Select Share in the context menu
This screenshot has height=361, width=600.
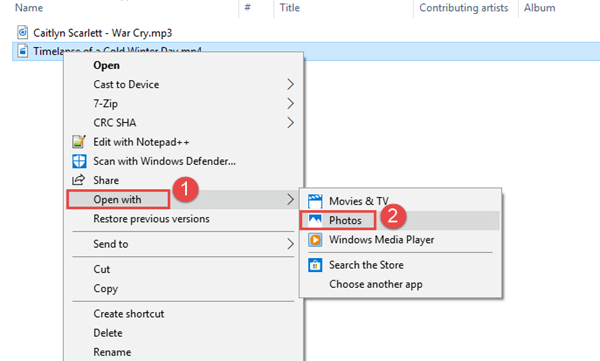point(184,180)
